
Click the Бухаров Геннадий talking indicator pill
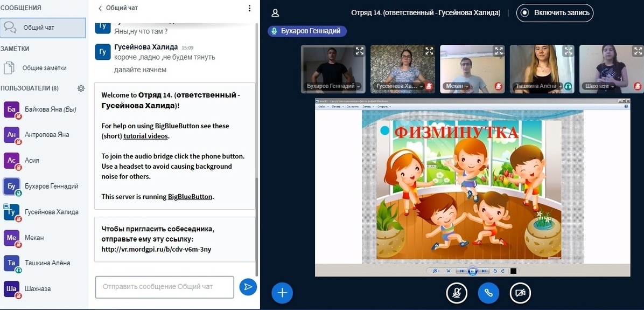coord(307,31)
